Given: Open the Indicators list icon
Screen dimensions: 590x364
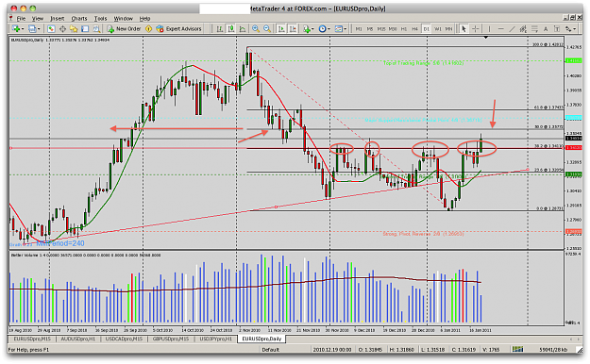Looking at the screenshot, I should point(306,29).
